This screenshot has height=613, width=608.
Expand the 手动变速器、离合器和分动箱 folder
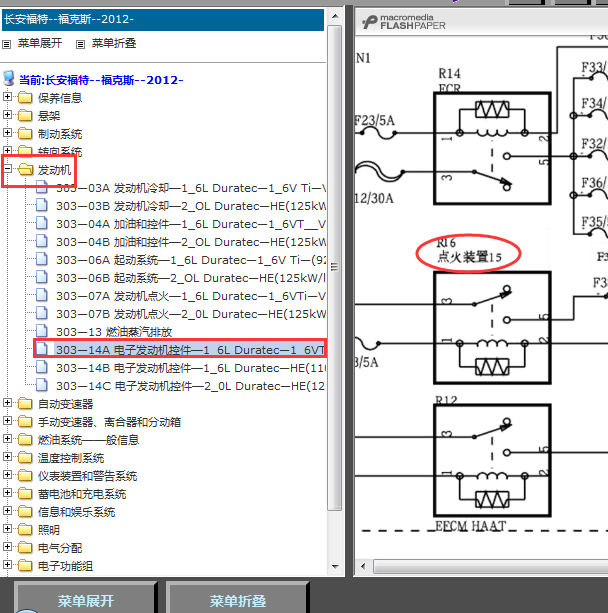click(x=7, y=420)
